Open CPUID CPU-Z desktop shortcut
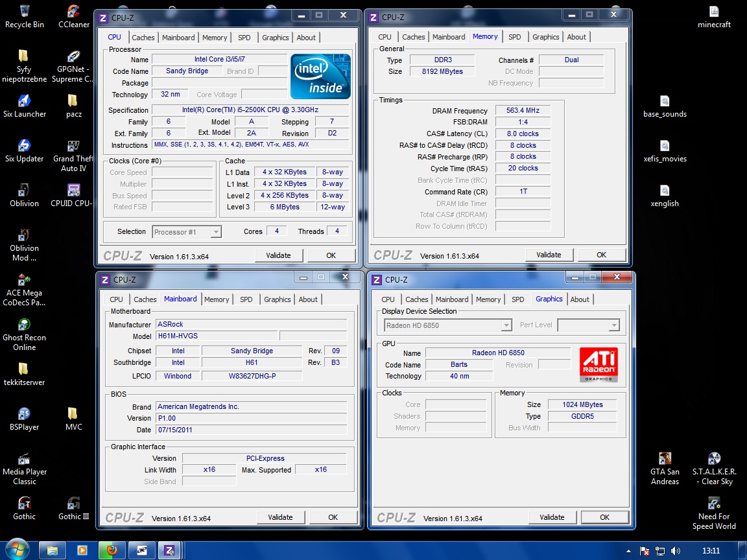The height and width of the screenshot is (560, 747). [x=73, y=196]
